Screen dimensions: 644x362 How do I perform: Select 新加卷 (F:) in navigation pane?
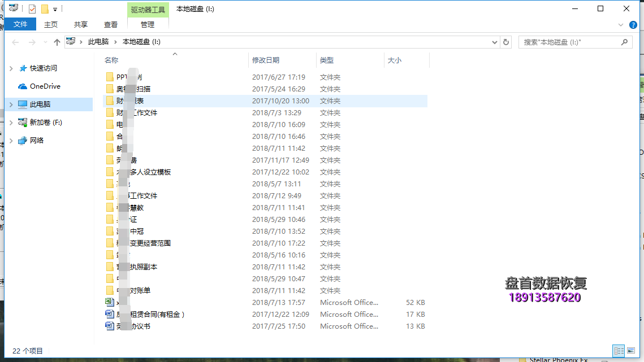tap(46, 123)
